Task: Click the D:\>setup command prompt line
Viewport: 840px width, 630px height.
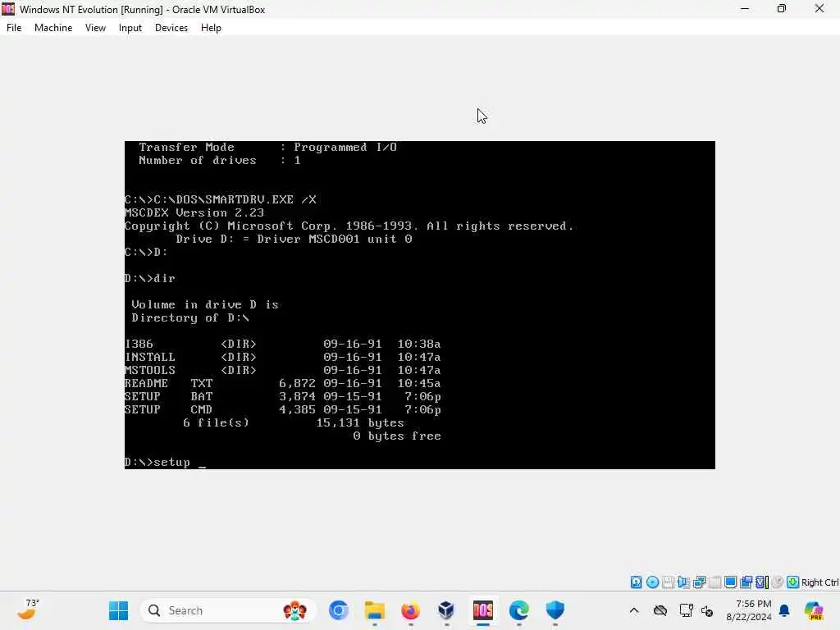Action: [x=164, y=462]
